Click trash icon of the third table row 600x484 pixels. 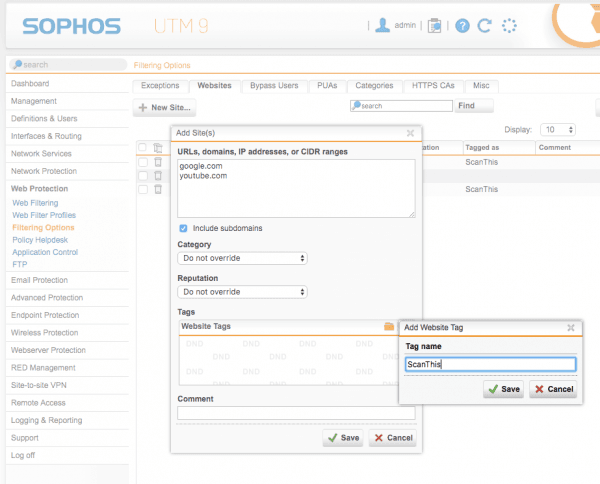pyautogui.click(x=158, y=189)
